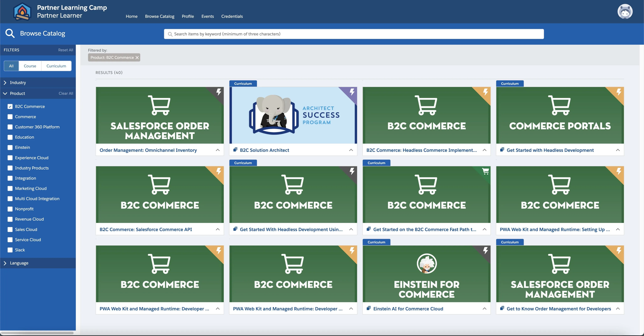Check the Nonprofit product filter

coord(10,209)
